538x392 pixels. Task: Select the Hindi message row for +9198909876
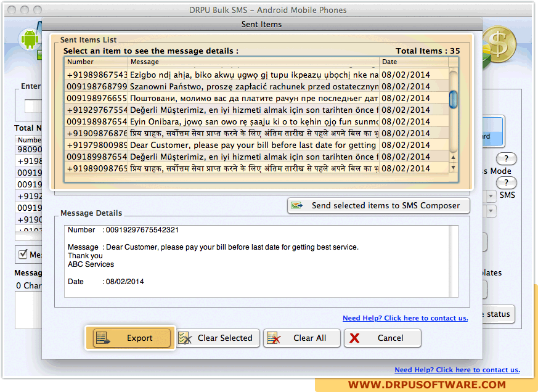click(256, 168)
